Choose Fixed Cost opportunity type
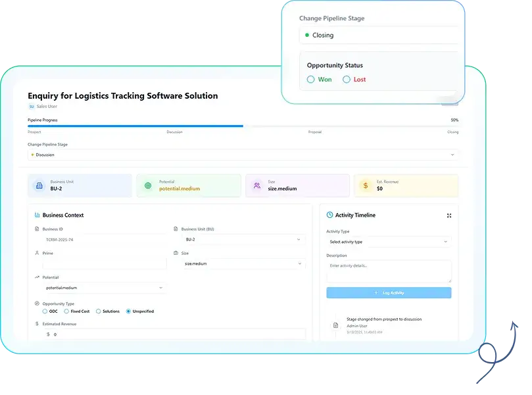532x395 pixels. click(66, 311)
